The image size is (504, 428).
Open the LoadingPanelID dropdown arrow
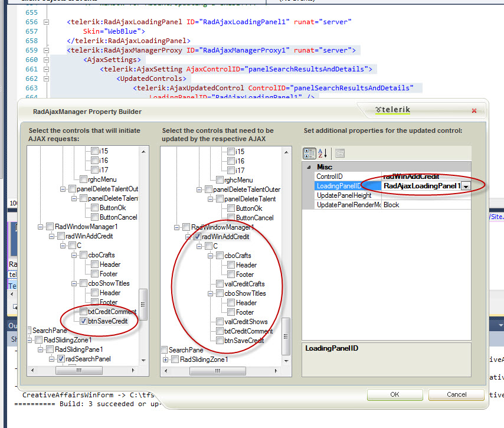(x=466, y=186)
